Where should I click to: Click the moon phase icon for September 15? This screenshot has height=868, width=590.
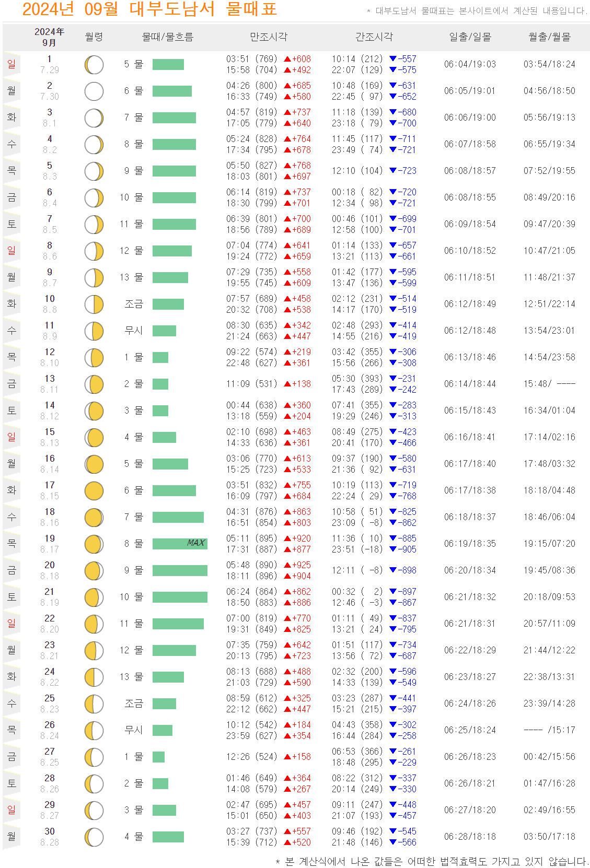pyautogui.click(x=94, y=438)
